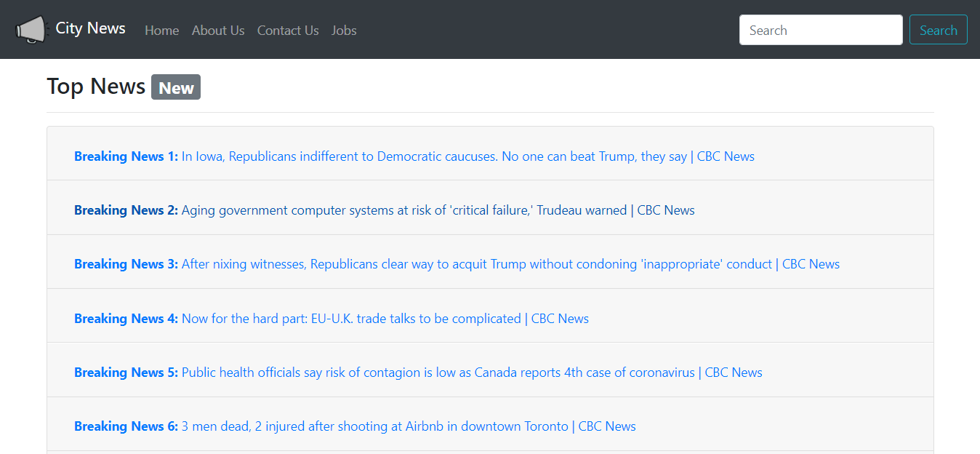The image size is (980, 454).
Task: Open Breaking News 4 about EU-U.K. trade talks
Action: click(x=332, y=319)
